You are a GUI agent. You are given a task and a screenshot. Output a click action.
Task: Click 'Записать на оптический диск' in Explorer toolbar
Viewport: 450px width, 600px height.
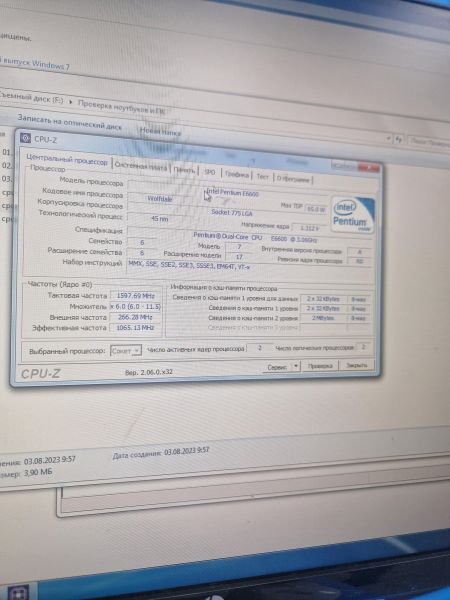[x=69, y=122]
